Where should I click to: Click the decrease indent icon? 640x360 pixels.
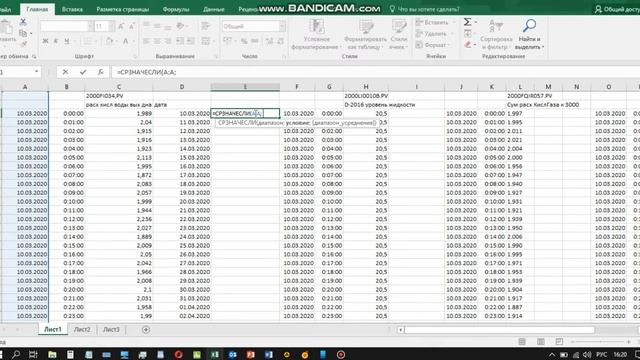[180, 41]
